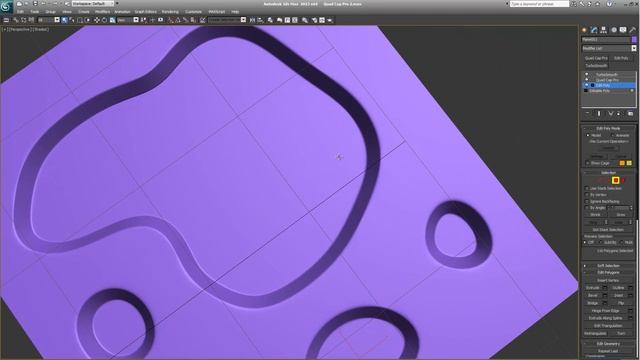640x360 pixels.
Task: Toggle the Show Cage checkbox
Action: [587, 163]
